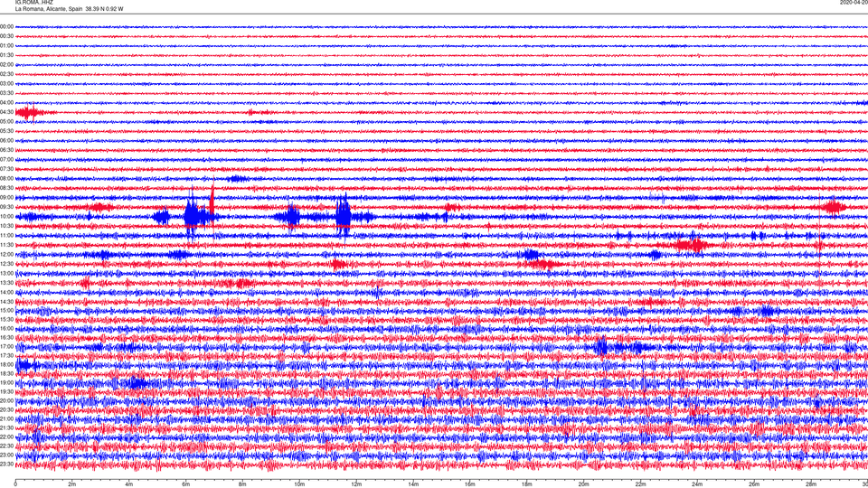The height and width of the screenshot is (488, 868).
Task: Choose the 12:30 row label
Action: pos(6,264)
